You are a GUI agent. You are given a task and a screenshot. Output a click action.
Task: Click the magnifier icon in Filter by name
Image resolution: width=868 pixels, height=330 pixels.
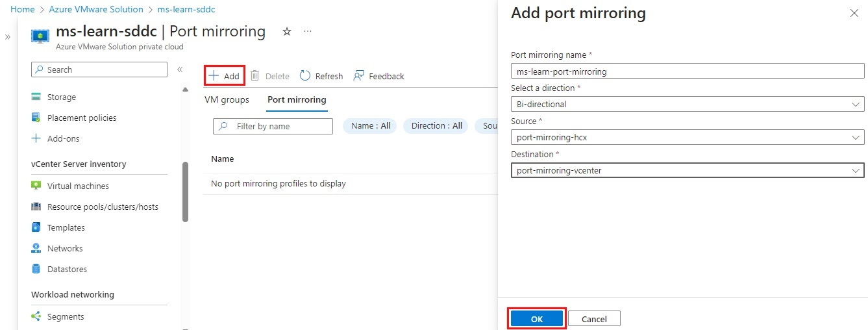pyautogui.click(x=224, y=126)
